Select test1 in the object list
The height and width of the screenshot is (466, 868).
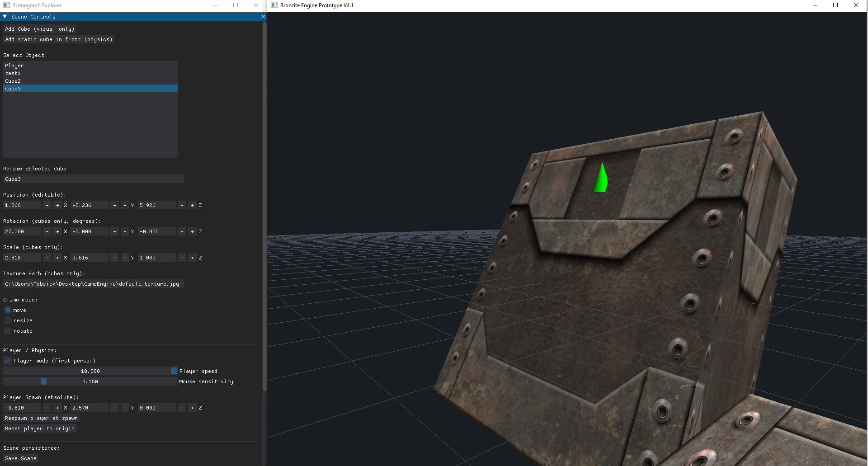(x=90, y=73)
